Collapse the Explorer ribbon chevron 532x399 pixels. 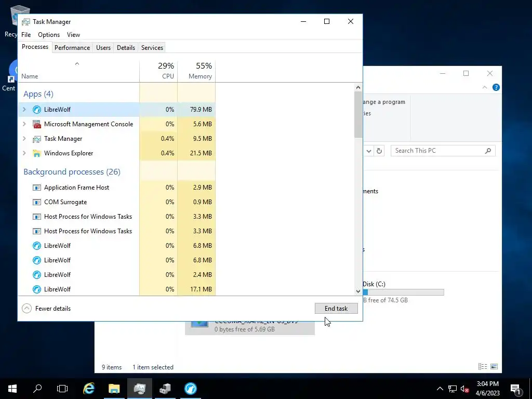(x=485, y=87)
